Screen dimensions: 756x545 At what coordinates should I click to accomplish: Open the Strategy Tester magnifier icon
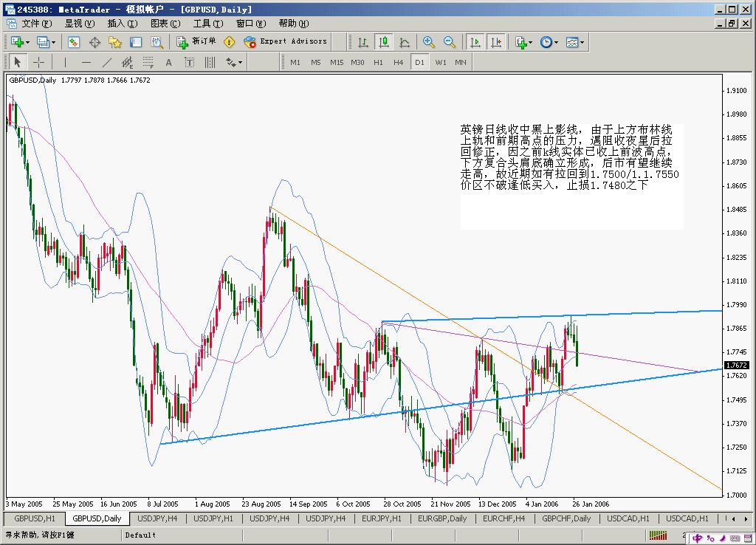click(157, 42)
